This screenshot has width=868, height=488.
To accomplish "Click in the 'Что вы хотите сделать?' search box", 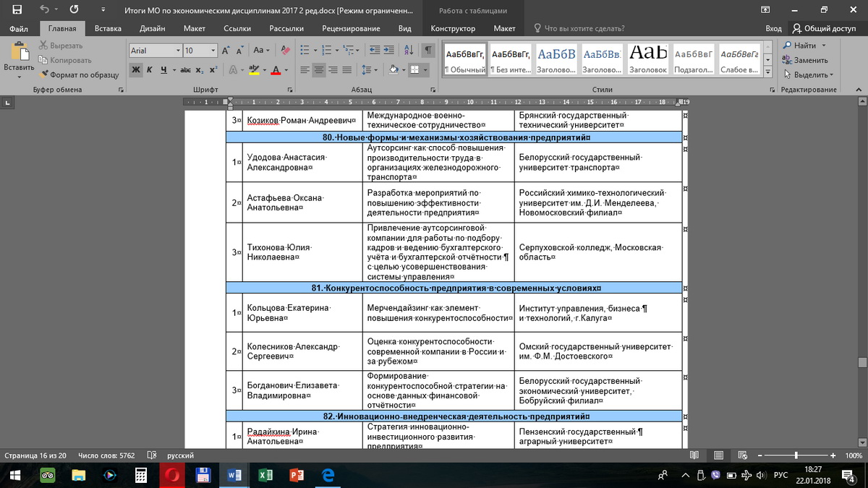I will (x=579, y=28).
